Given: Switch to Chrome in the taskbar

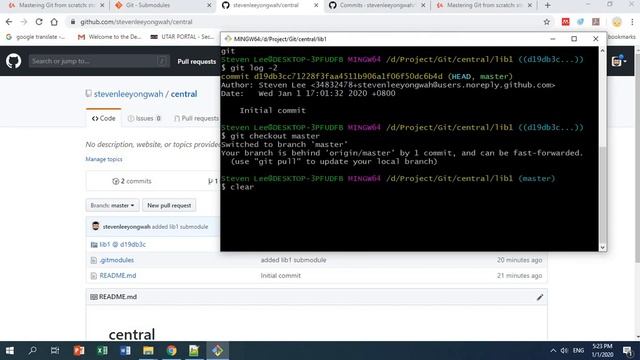Looking at the screenshot, I should pyautogui.click(x=171, y=351).
